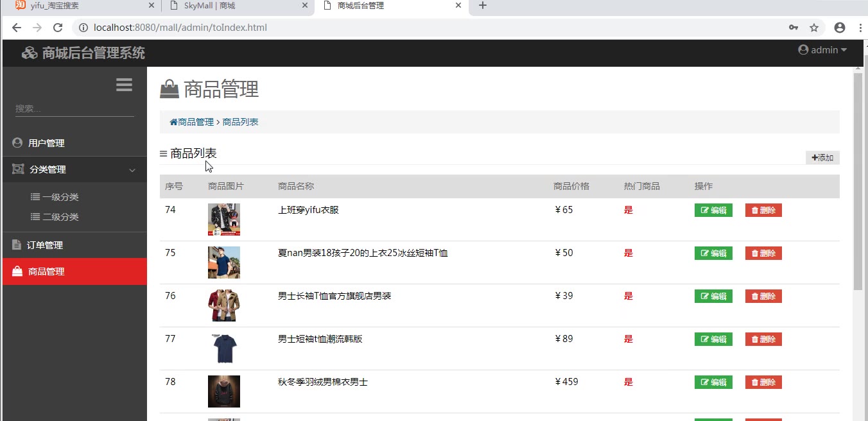Close the 商城后台管理 tab
Viewport: 868px width, 421px height.
pyautogui.click(x=458, y=6)
